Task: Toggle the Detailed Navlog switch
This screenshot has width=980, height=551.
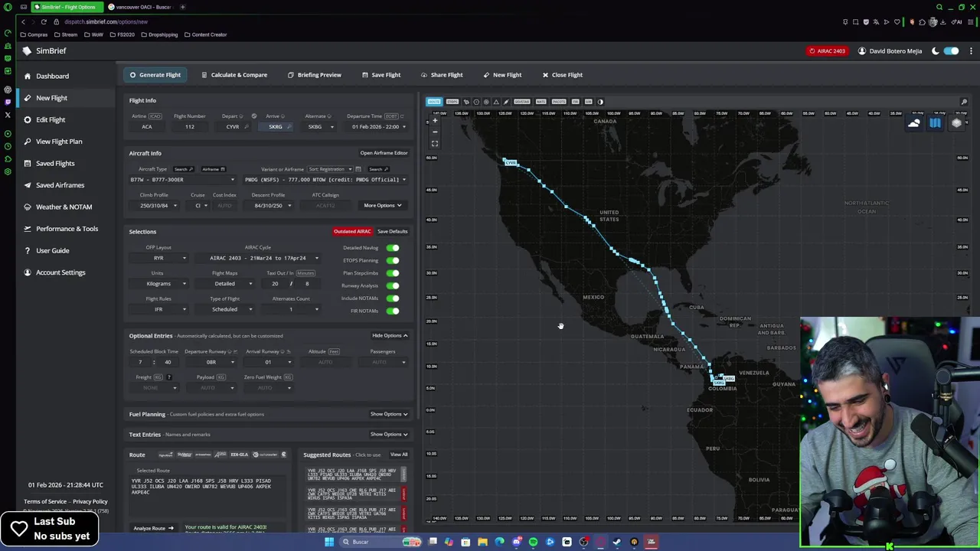Action: pyautogui.click(x=393, y=248)
